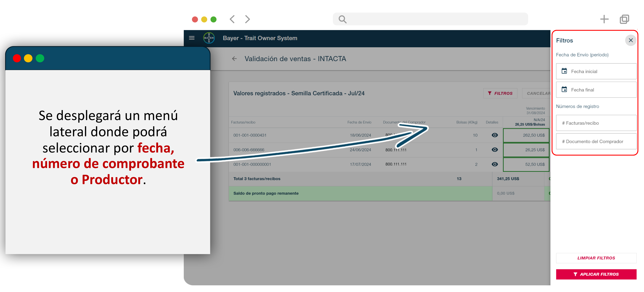644x292 pixels.
Task: Close the Filtros side panel
Action: click(x=630, y=40)
